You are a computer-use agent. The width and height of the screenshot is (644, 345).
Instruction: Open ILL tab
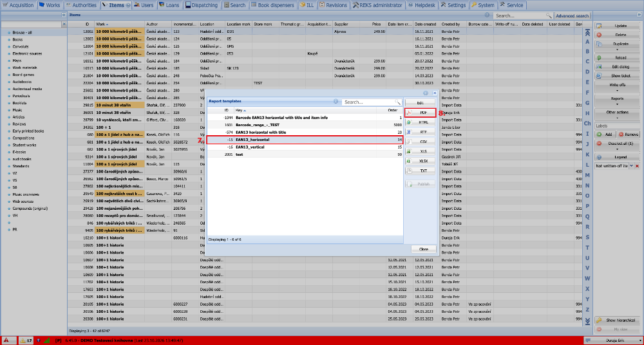click(x=307, y=5)
